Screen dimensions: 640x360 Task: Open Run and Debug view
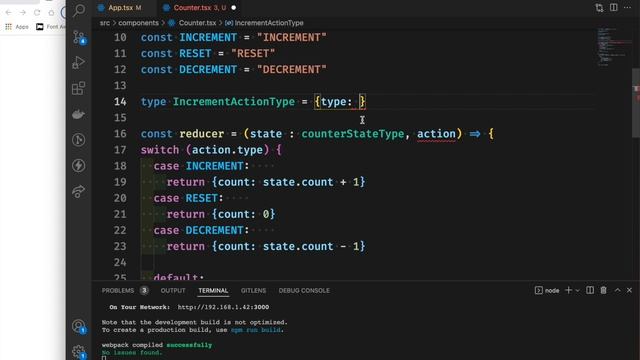[x=78, y=62]
